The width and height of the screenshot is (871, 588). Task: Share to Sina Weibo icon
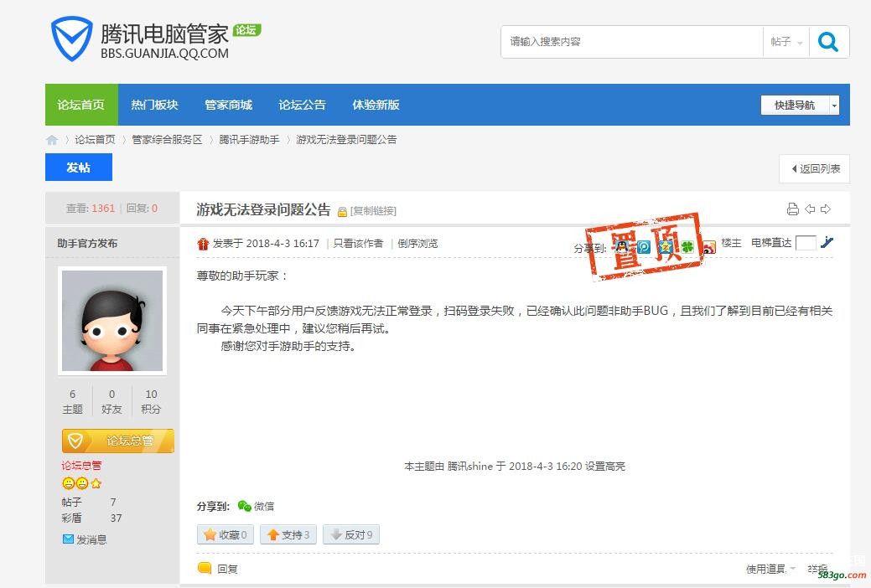tap(709, 247)
